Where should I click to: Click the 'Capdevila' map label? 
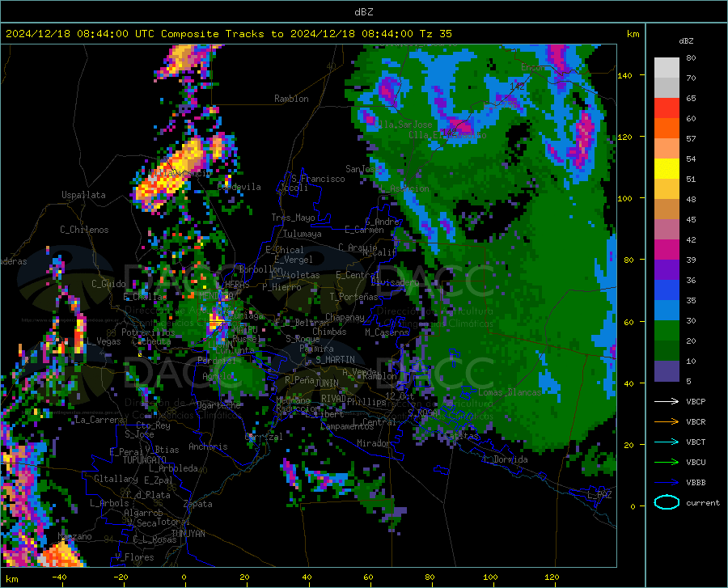tap(239, 187)
